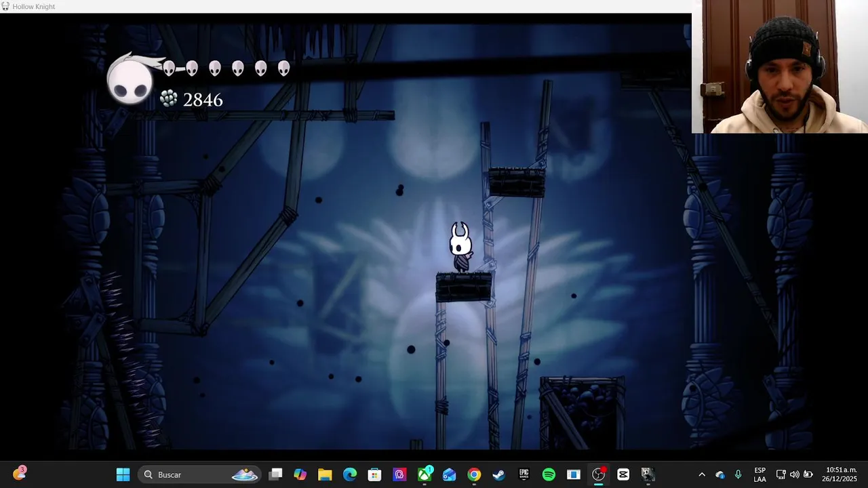This screenshot has height=488, width=868.
Task: Open Epic Games Launcher from the taskbar
Action: (524, 474)
